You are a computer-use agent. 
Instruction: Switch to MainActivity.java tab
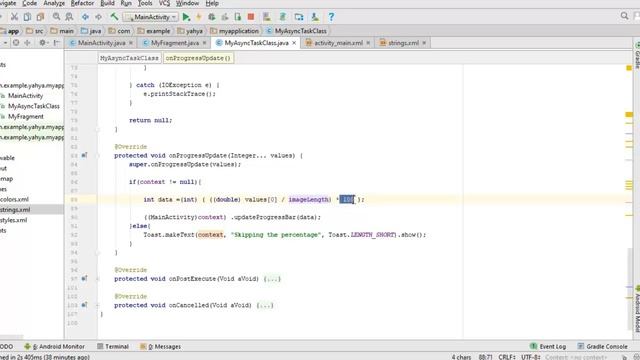click(x=101, y=43)
